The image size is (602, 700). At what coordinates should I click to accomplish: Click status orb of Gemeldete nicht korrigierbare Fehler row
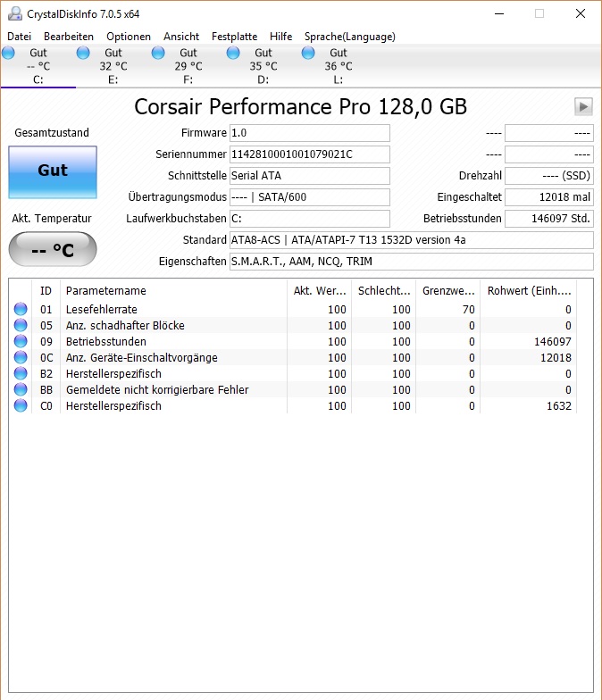click(x=21, y=389)
